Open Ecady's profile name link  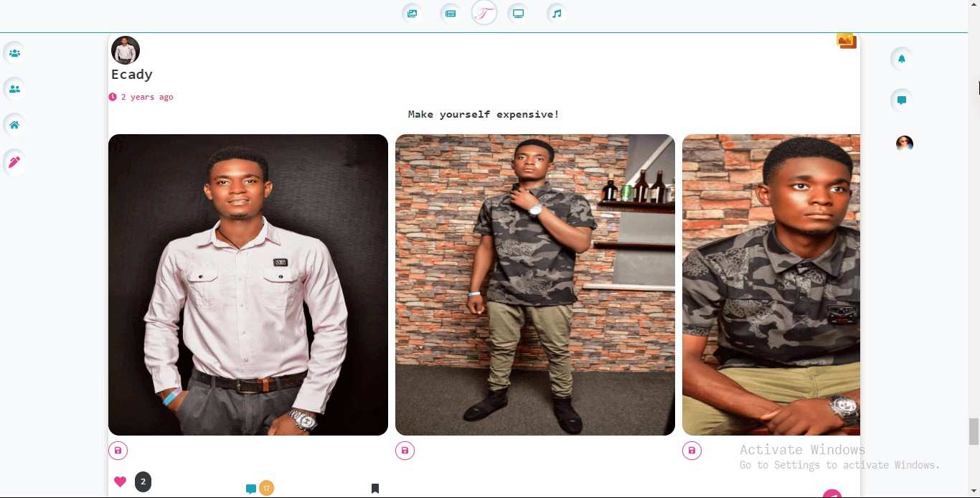[x=132, y=75]
